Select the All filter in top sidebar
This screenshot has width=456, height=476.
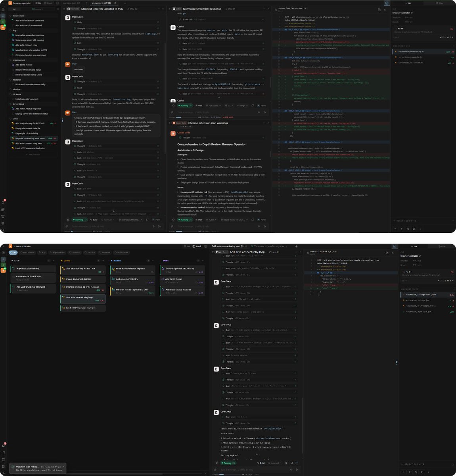point(15,9)
